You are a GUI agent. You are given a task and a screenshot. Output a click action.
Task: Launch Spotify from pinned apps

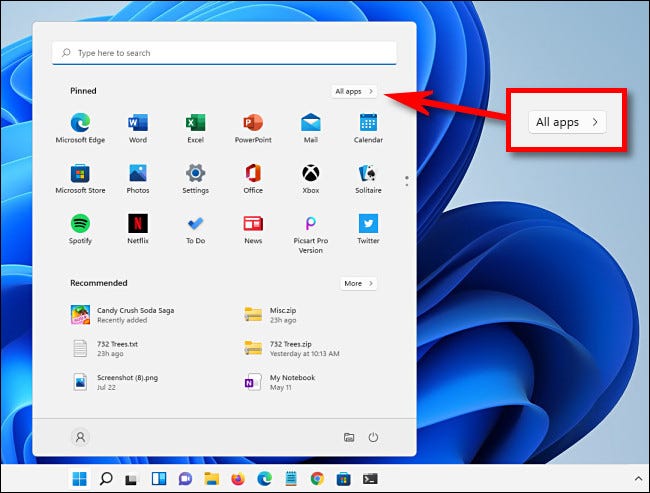80,229
